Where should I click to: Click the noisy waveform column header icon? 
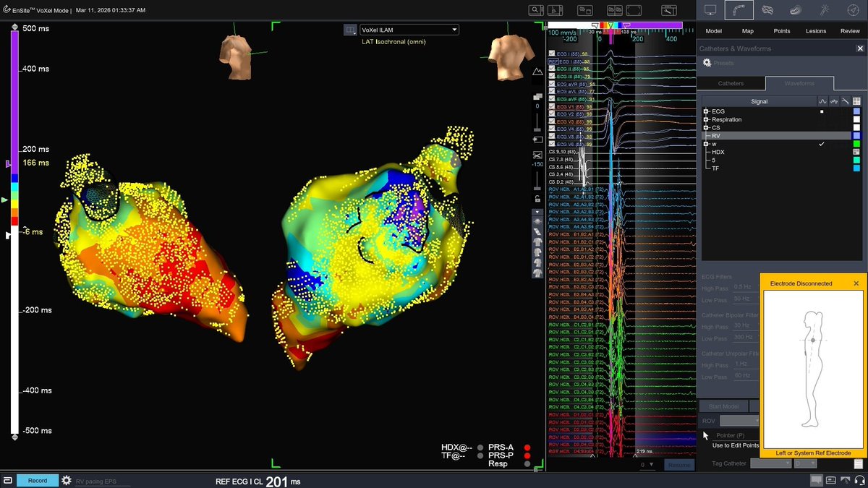(x=834, y=101)
